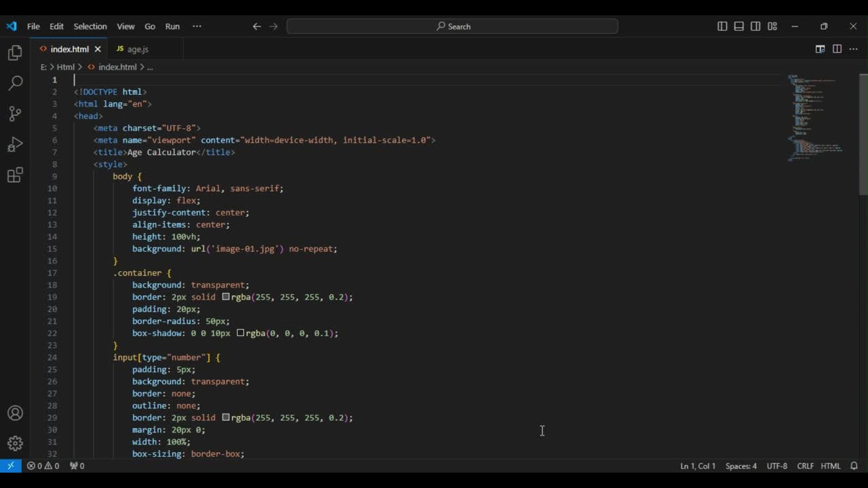868x488 pixels.
Task: Open the View menu
Action: 125,26
